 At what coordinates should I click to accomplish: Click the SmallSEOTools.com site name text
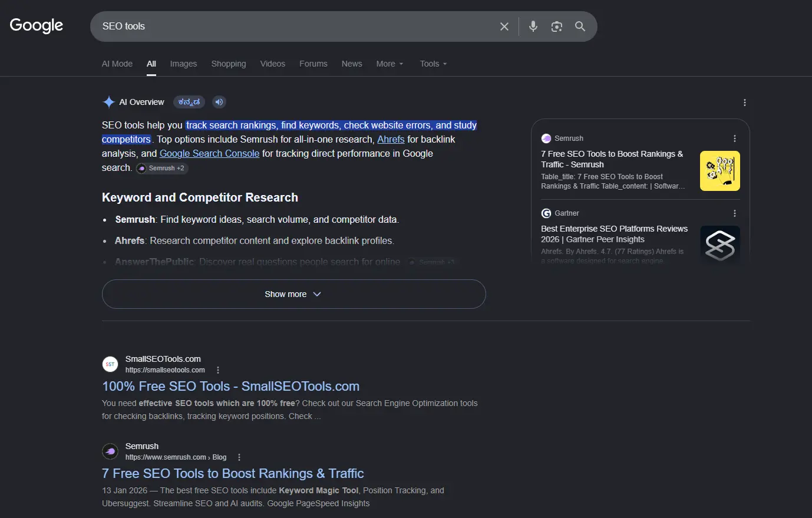[163, 359]
